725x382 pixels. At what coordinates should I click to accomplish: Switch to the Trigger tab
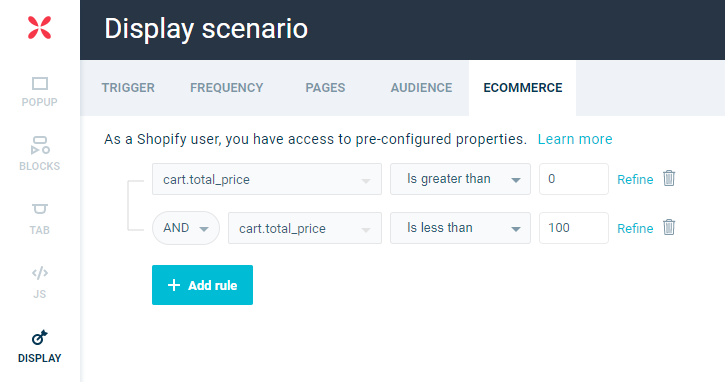(128, 88)
